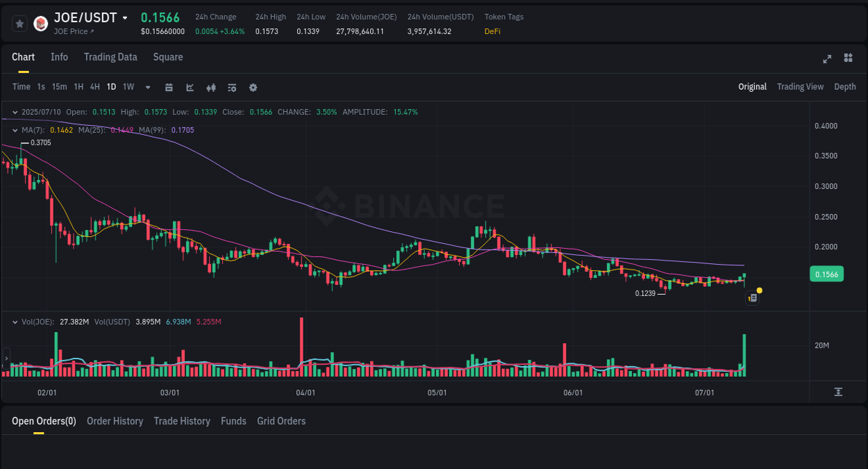This screenshot has height=469, width=868.
Task: Open the chart settings gear icon
Action: pyautogui.click(x=253, y=87)
